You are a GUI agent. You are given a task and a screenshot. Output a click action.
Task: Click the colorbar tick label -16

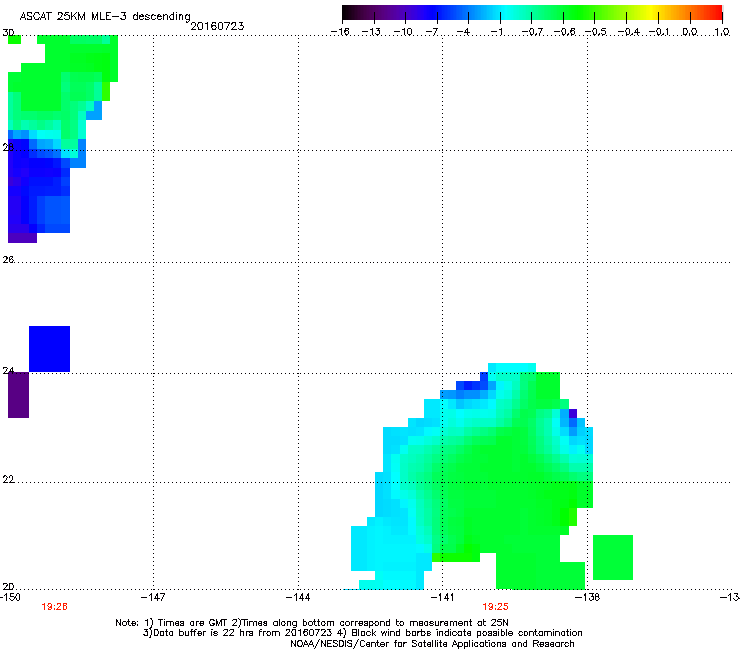pyautogui.click(x=340, y=32)
